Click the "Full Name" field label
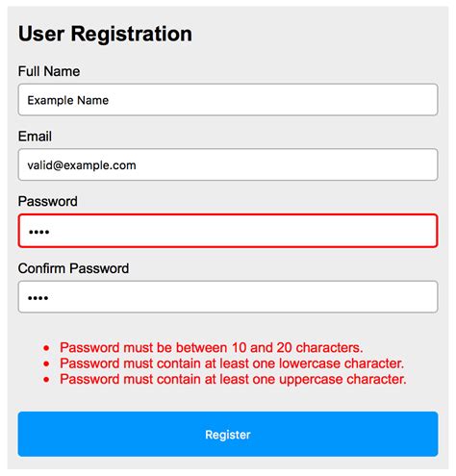Screen dimensions: 456x476 pyautogui.click(x=49, y=71)
